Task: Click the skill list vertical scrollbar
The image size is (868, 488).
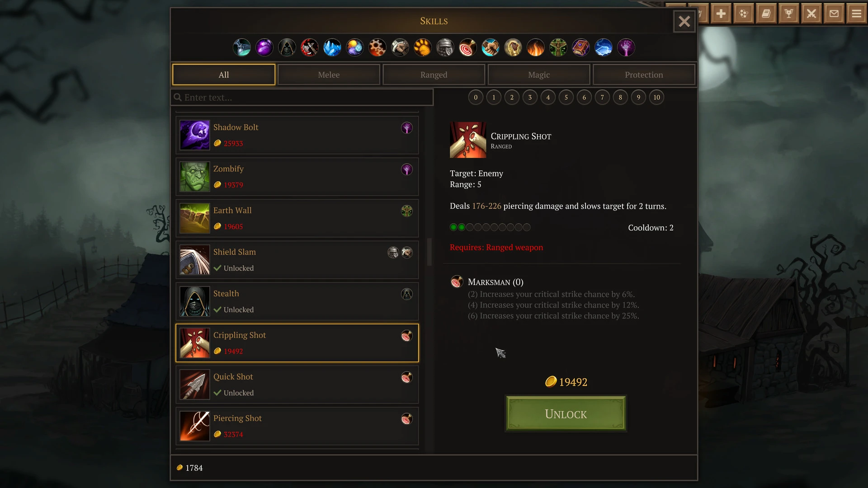Action: coord(429,252)
